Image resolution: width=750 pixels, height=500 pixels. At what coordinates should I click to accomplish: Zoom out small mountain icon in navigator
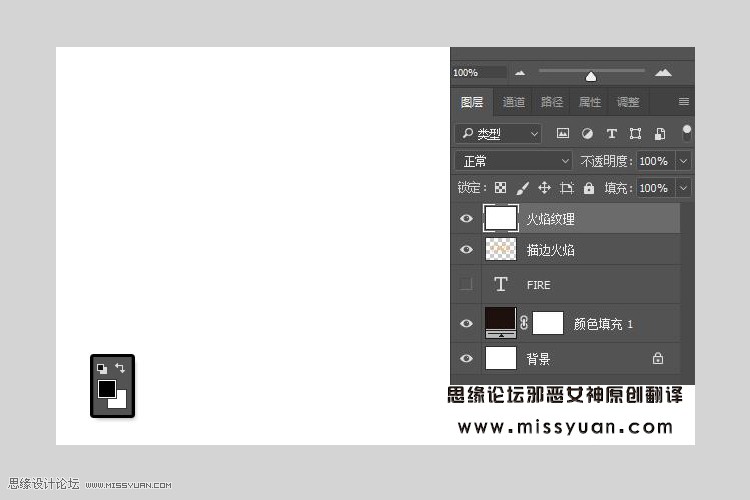pyautogui.click(x=520, y=73)
